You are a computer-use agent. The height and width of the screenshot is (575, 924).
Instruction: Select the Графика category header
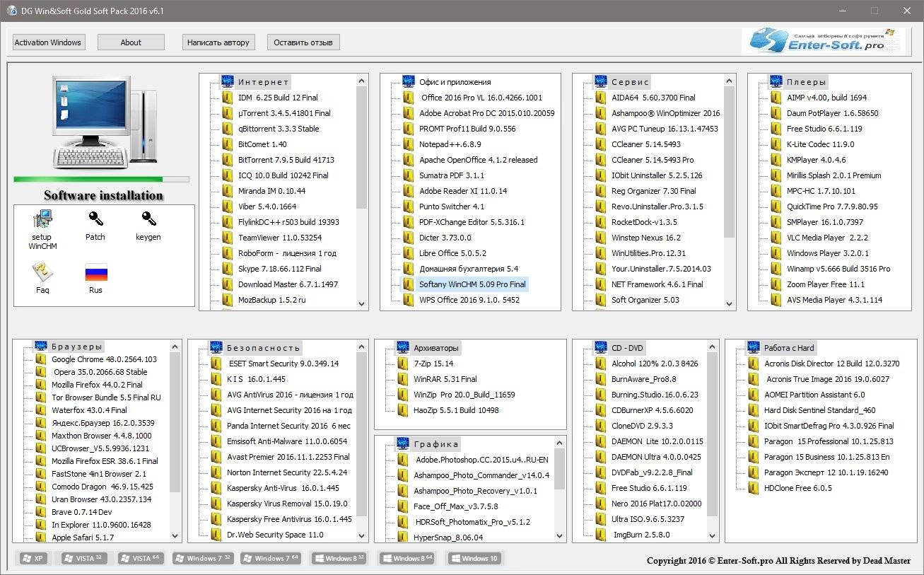click(x=436, y=444)
